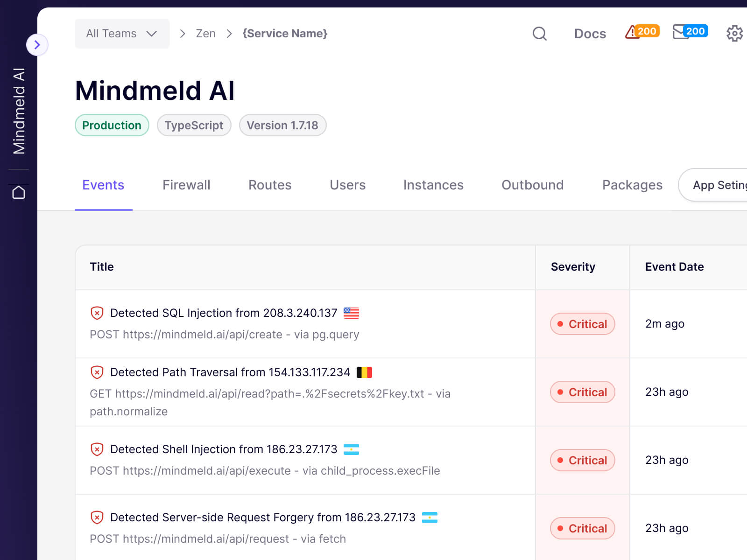Click Argentina flag on Server-side Request Forgery row
The width and height of the screenshot is (747, 560).
pyautogui.click(x=430, y=518)
